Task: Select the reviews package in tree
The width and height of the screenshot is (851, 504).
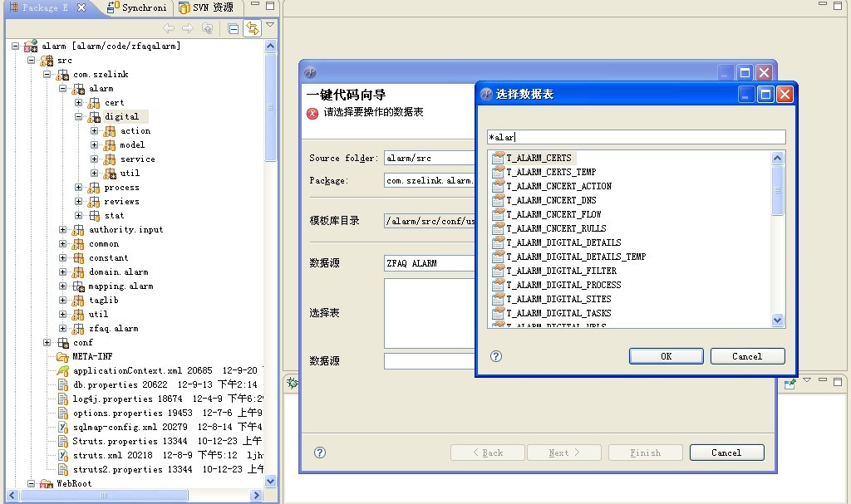Action: click(x=121, y=201)
